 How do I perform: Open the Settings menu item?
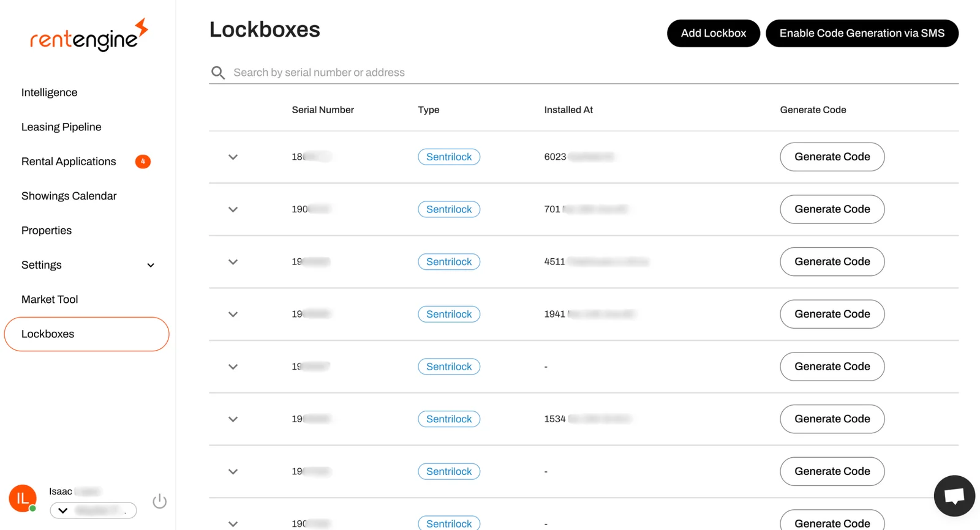click(42, 265)
